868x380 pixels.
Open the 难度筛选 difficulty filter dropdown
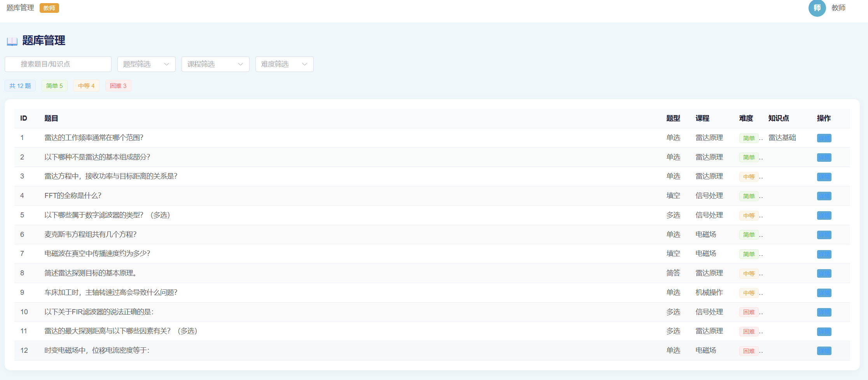pos(284,64)
